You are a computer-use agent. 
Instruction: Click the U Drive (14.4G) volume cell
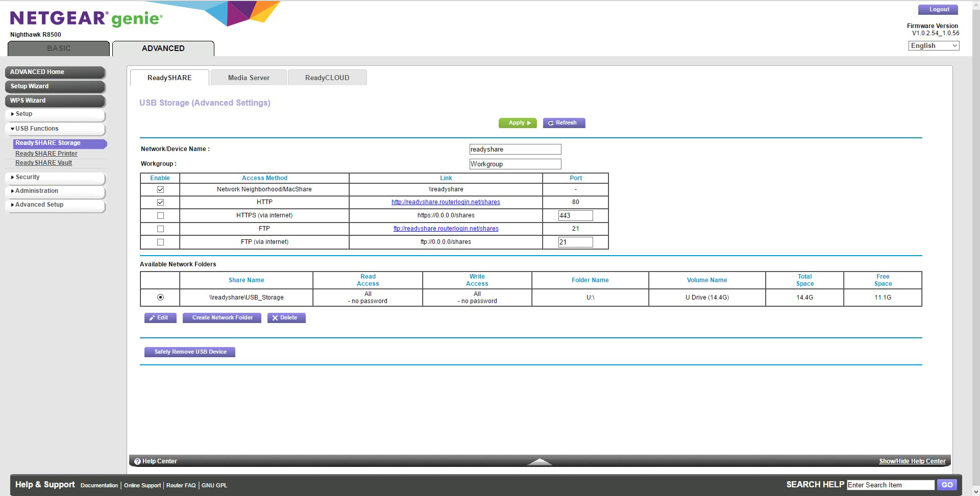pos(707,297)
